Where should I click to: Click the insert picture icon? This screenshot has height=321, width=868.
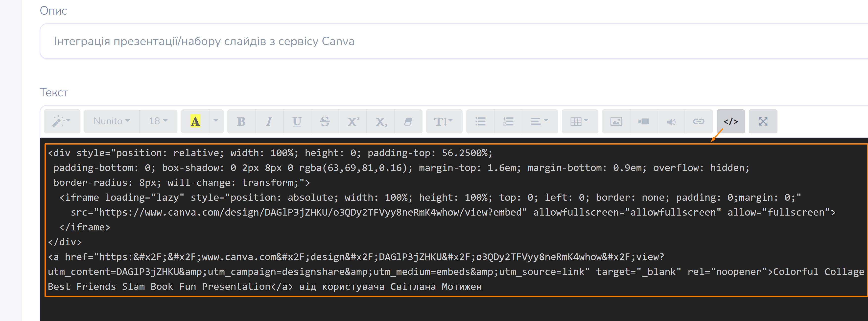point(616,121)
